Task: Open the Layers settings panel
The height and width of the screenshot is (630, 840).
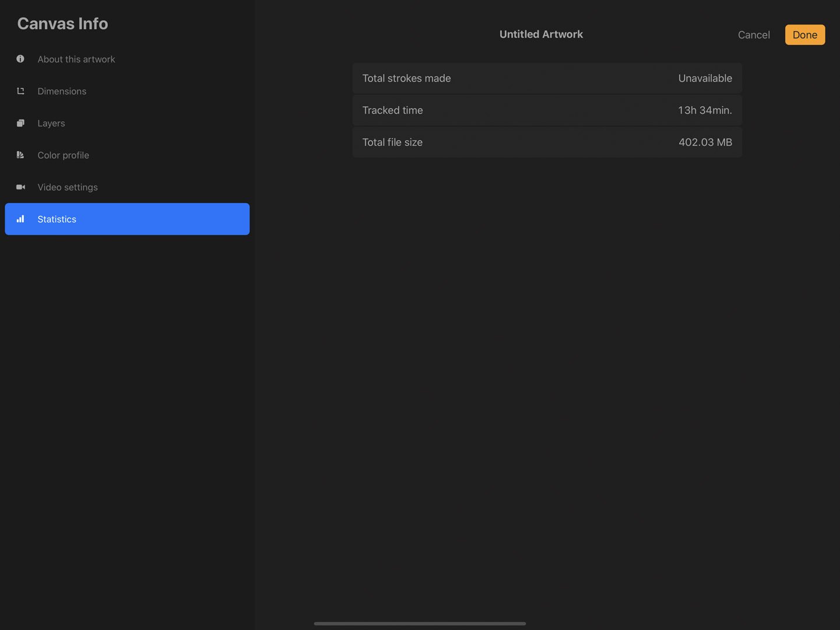Action: tap(51, 123)
